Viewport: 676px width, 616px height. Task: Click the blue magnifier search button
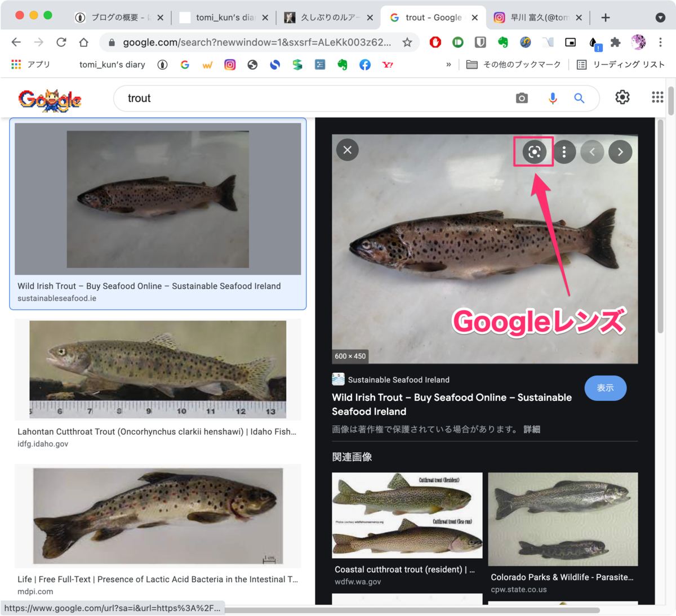(x=579, y=98)
